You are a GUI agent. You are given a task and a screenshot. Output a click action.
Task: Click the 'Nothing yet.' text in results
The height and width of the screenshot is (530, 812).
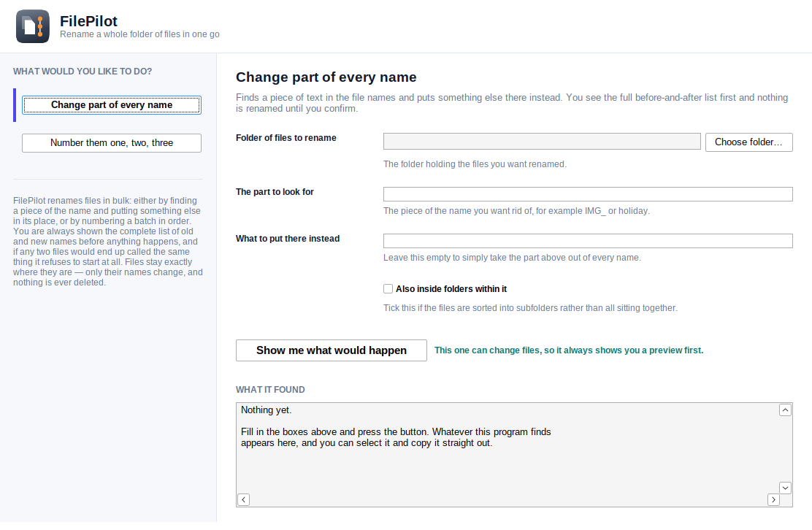point(267,410)
